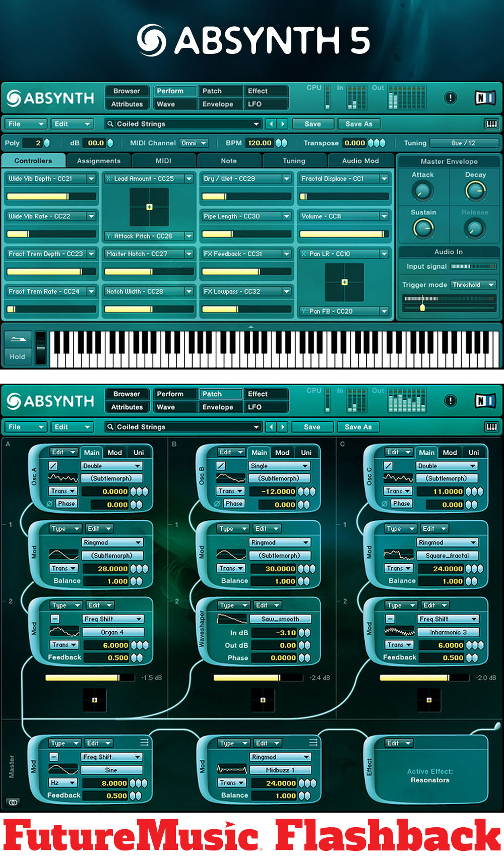Click the panic exclamation icon in Perform window
This screenshot has height=857, width=504.
pyautogui.click(x=450, y=98)
